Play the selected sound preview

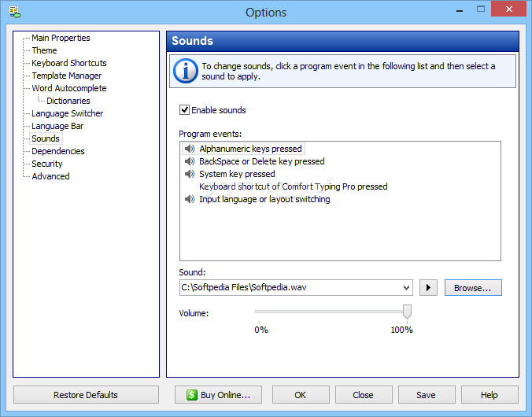428,288
